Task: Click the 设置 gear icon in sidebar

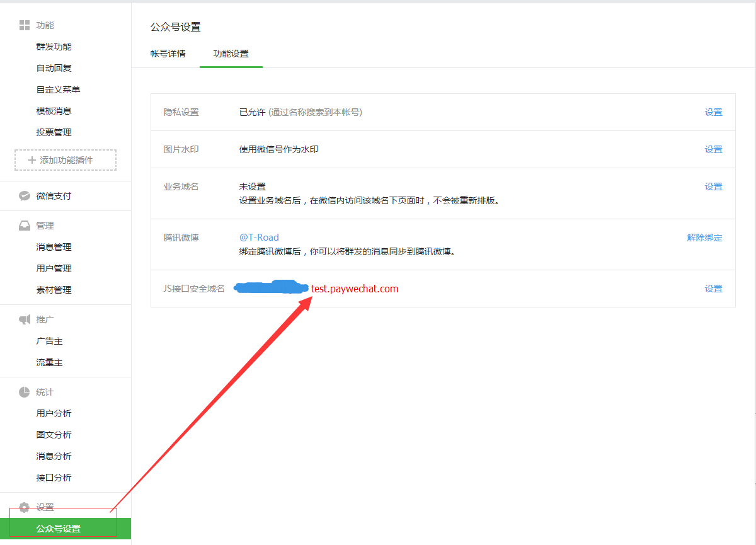Action: click(24, 507)
